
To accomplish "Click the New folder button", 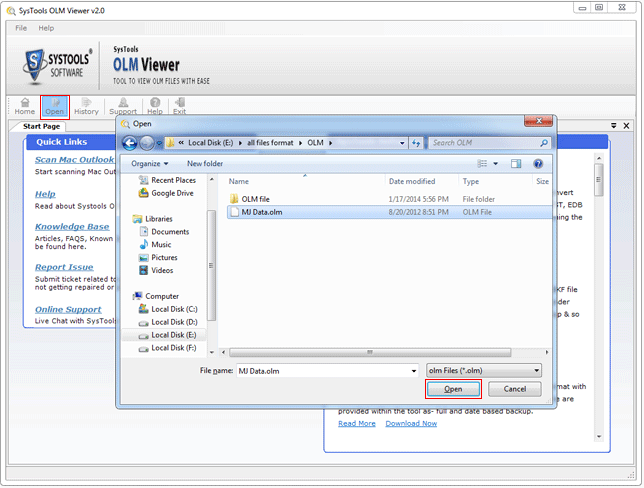I will pyautogui.click(x=205, y=164).
